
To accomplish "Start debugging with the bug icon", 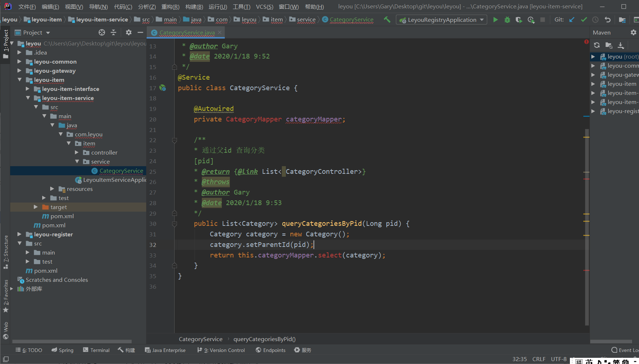I will 507,20.
